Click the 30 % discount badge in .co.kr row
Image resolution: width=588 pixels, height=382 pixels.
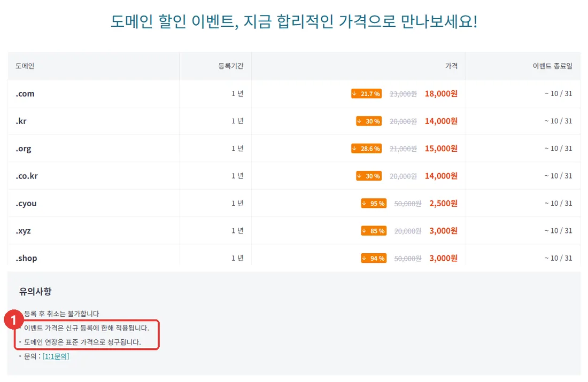coord(369,176)
